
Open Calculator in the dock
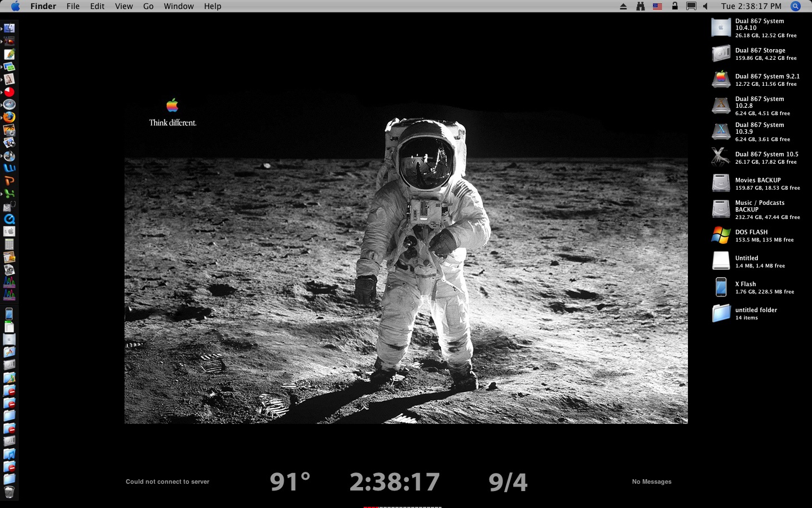pos(9,244)
